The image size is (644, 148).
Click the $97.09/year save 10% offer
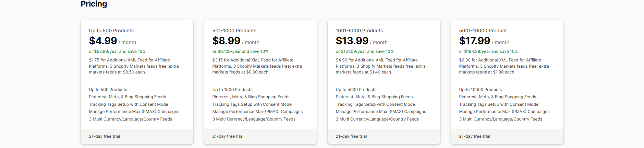[x=240, y=52]
